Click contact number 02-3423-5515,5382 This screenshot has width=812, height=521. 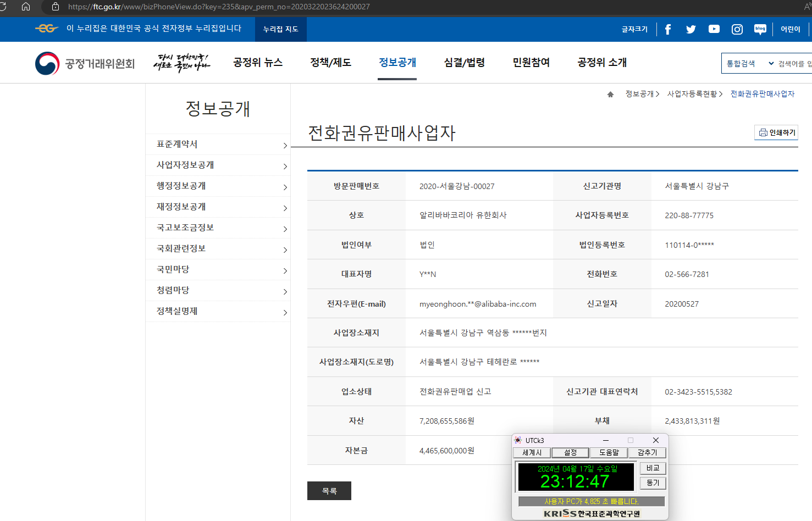tap(698, 392)
